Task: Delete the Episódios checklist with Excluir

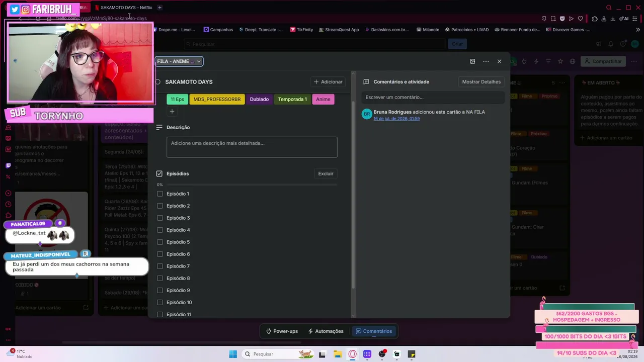Action: click(326, 173)
